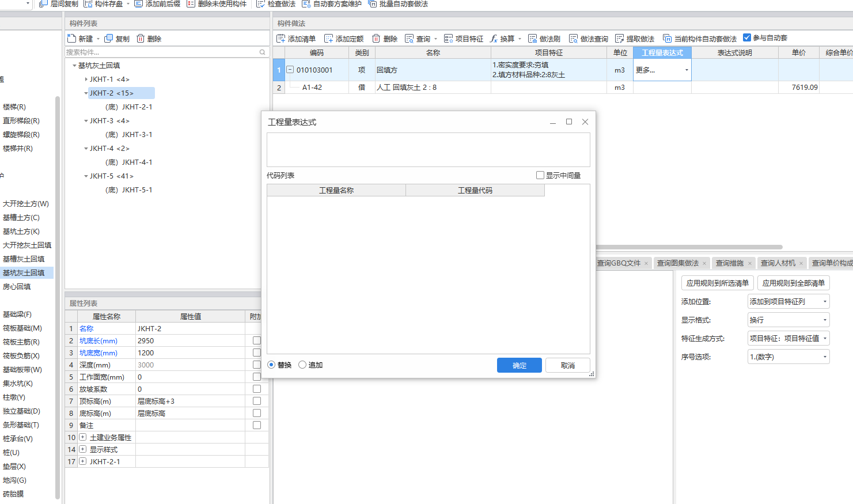Click the expression text area in 工程量表达式 dialog
Viewport: 853px width, 504px height.
click(429, 150)
